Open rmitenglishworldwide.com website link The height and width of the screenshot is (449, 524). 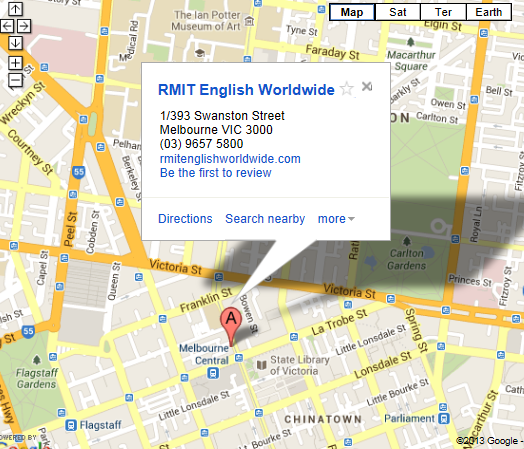pyautogui.click(x=230, y=159)
